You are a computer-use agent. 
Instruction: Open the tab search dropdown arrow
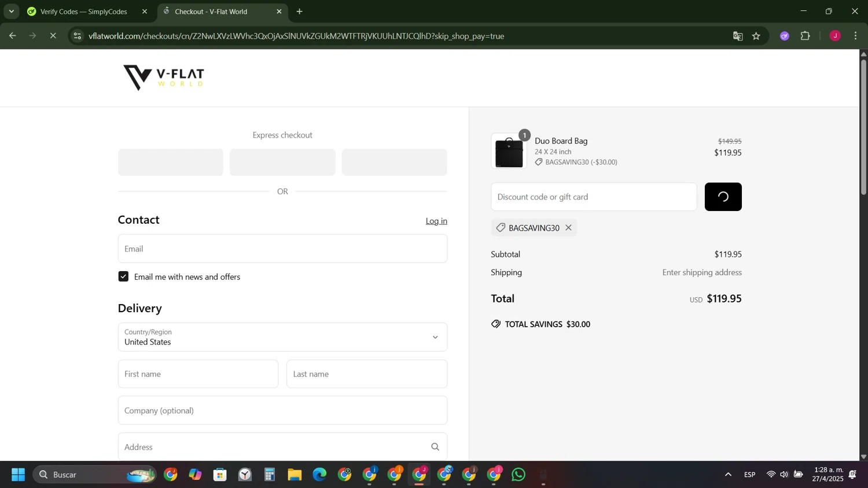coord(11,12)
